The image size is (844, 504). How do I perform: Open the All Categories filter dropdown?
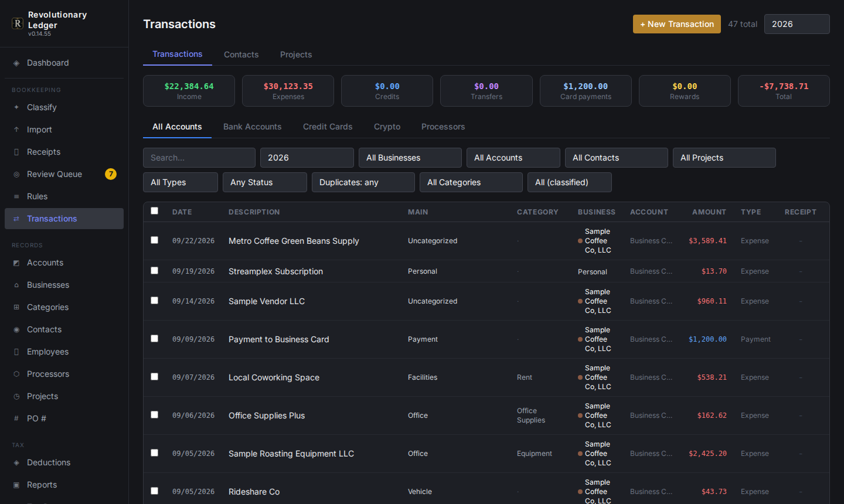(471, 182)
